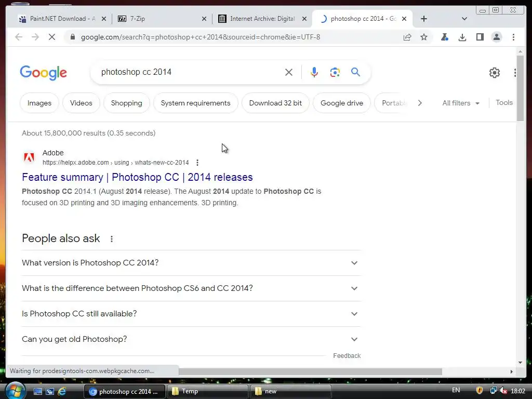Expand 'difference between Photoshop CS6 and CC 2014'

click(x=191, y=288)
